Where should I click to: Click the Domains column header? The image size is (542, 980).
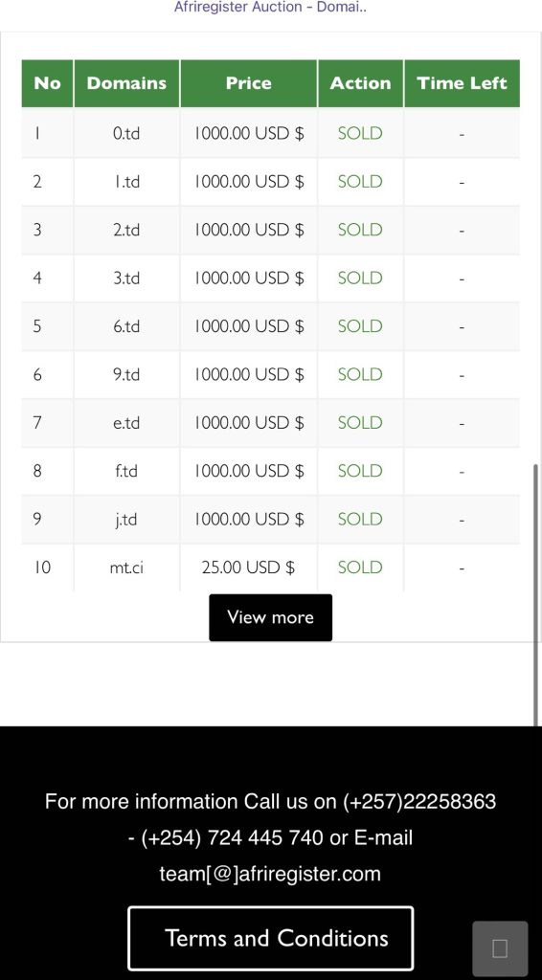pyautogui.click(x=126, y=83)
